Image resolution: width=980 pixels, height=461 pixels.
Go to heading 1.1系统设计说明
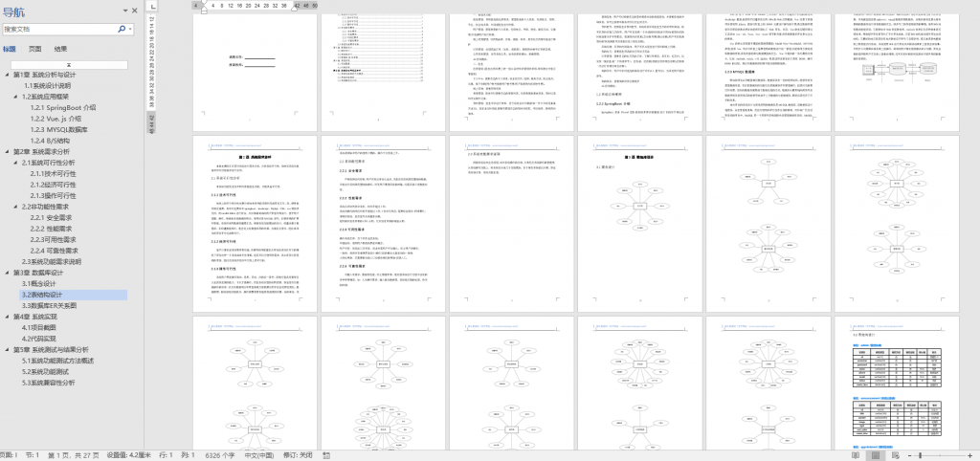click(48, 85)
